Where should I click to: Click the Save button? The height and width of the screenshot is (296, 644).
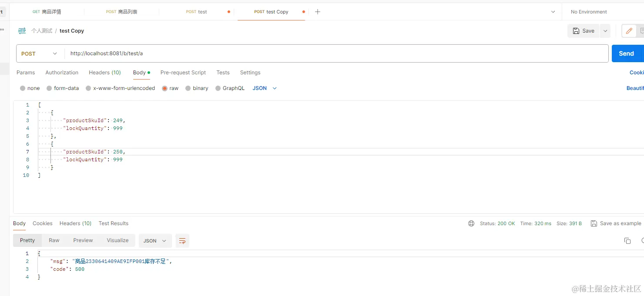coord(584,31)
